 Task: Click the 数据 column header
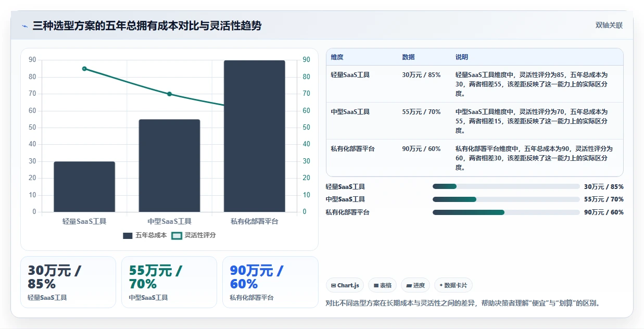[x=409, y=57]
